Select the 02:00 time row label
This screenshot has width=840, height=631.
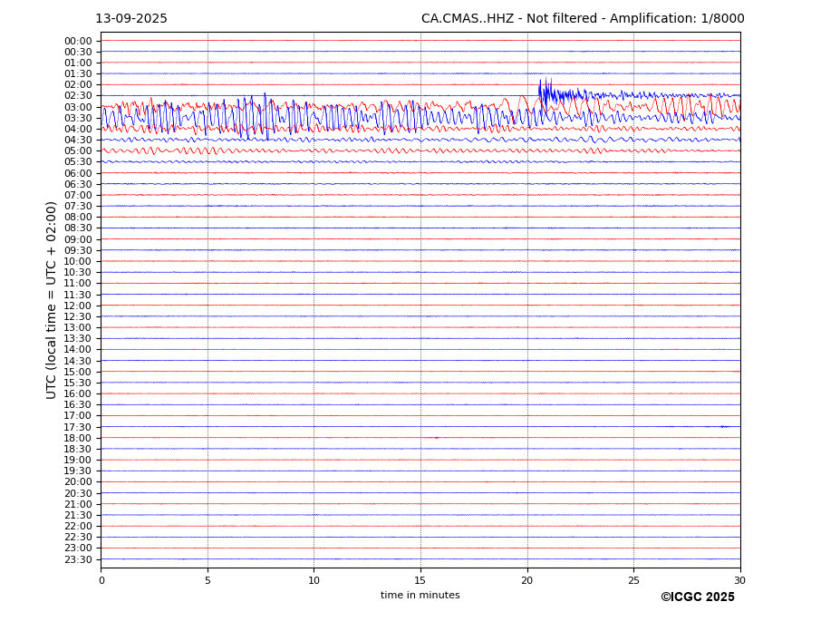click(x=78, y=84)
